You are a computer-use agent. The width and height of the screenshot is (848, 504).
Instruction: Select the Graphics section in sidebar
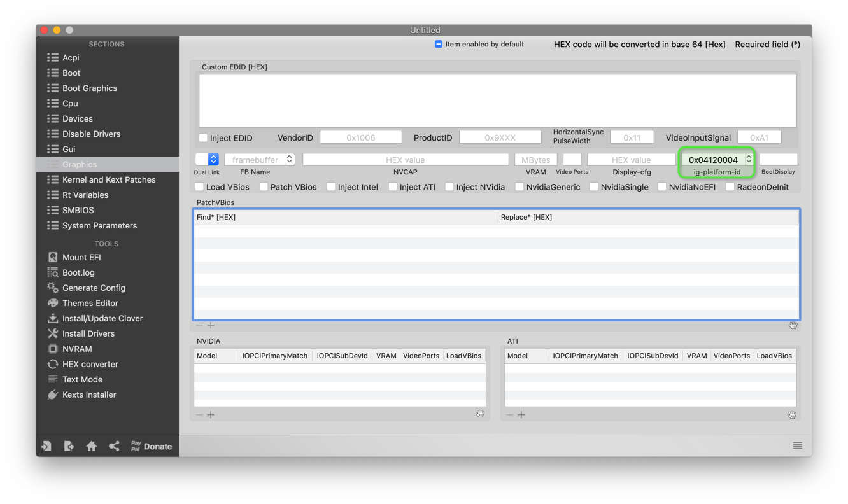point(108,164)
